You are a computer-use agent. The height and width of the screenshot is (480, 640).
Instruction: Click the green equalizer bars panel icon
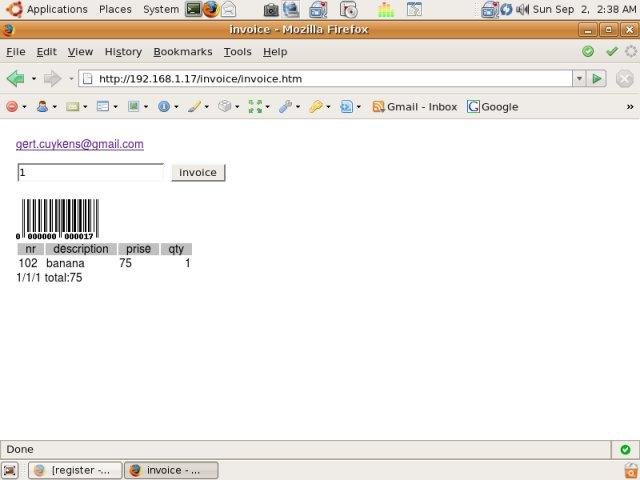point(385,10)
